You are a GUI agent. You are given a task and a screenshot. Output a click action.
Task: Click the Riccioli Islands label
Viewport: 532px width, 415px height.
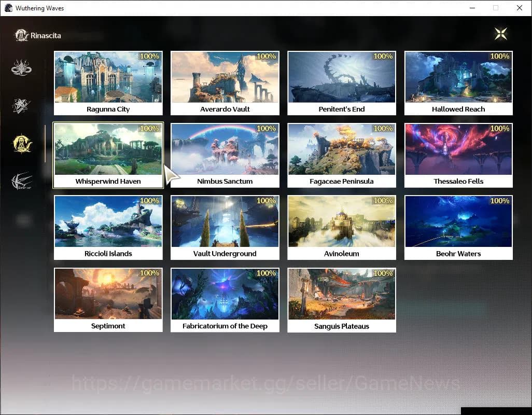pos(108,254)
